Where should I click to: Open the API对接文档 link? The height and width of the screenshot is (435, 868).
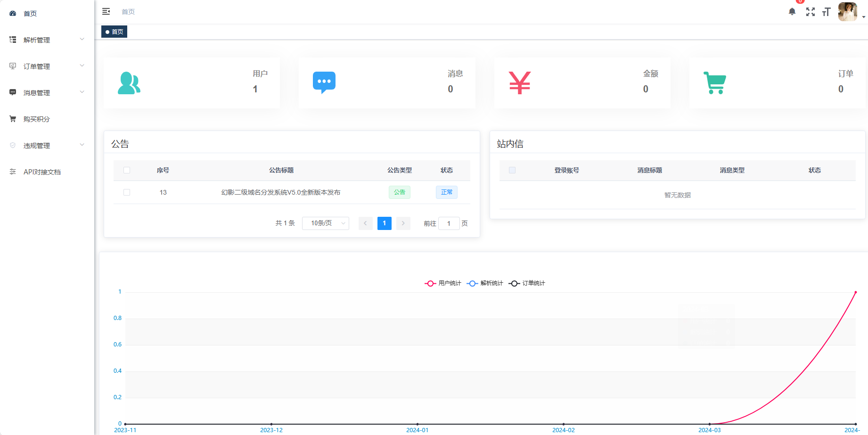point(42,172)
